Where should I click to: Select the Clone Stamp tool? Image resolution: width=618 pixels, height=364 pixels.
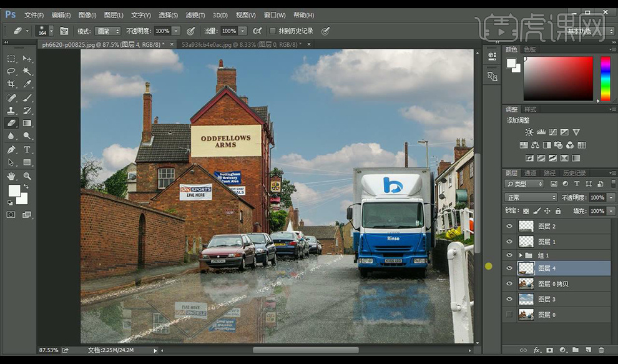(11, 111)
